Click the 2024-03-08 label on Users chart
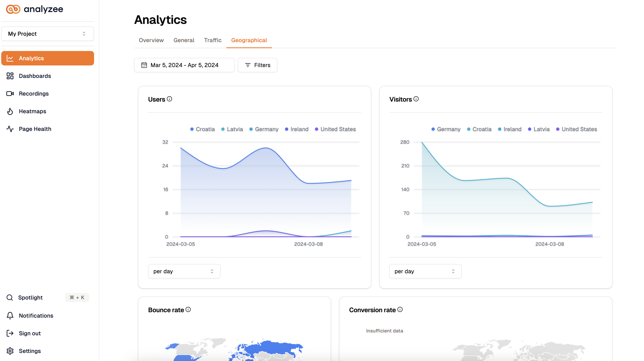The image size is (644, 361). [x=308, y=244]
